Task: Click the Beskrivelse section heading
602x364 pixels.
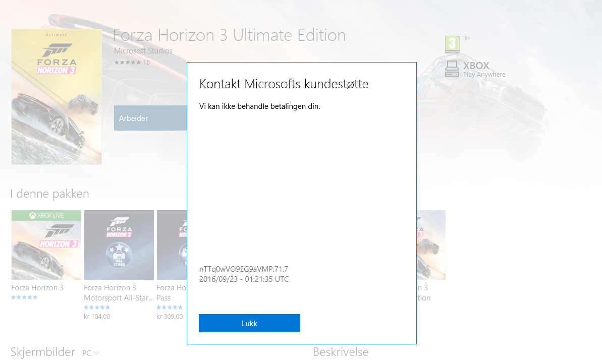Action: [341, 352]
